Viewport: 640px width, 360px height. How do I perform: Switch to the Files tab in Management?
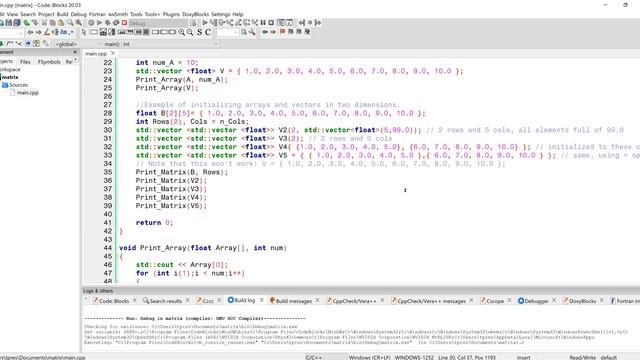pos(25,62)
